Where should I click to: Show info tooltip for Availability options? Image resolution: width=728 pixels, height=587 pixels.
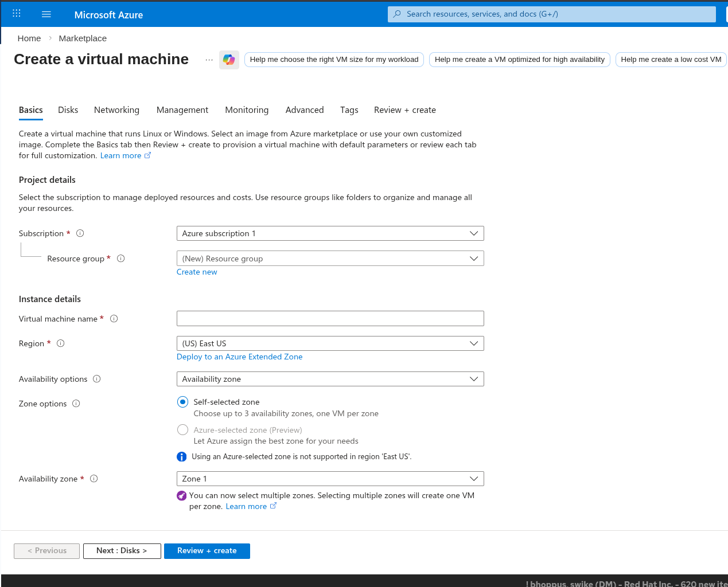click(97, 379)
